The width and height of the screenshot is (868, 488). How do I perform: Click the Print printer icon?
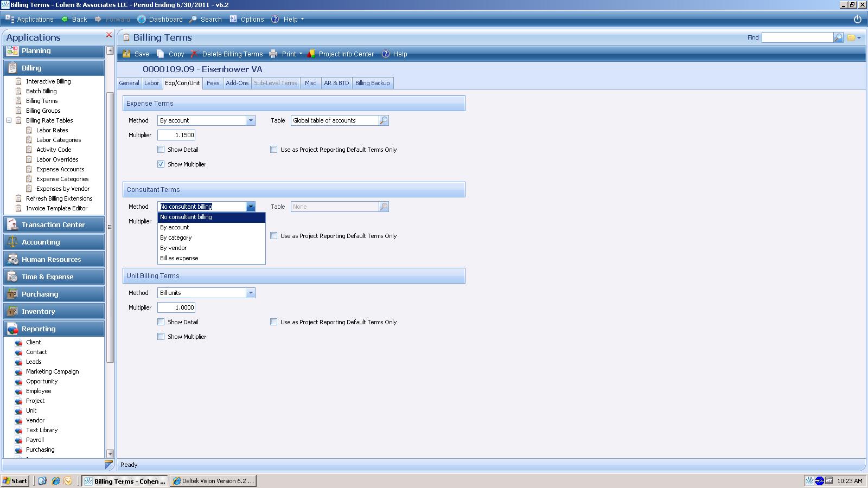pos(273,54)
